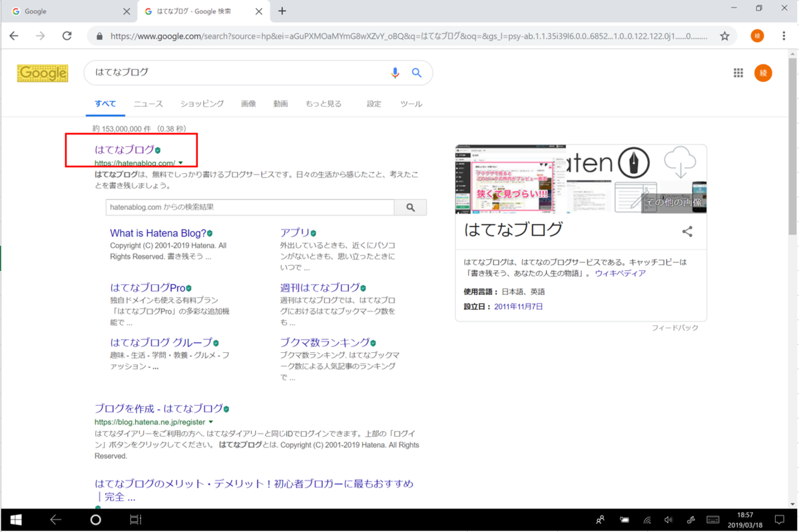The width and height of the screenshot is (799, 532).
Task: Click the Google logo
Action: coord(43,73)
